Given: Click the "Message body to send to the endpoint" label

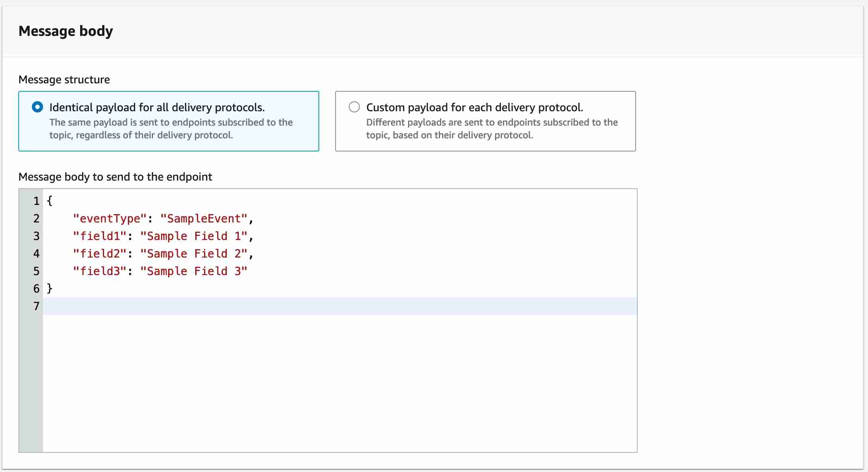Looking at the screenshot, I should point(115,177).
